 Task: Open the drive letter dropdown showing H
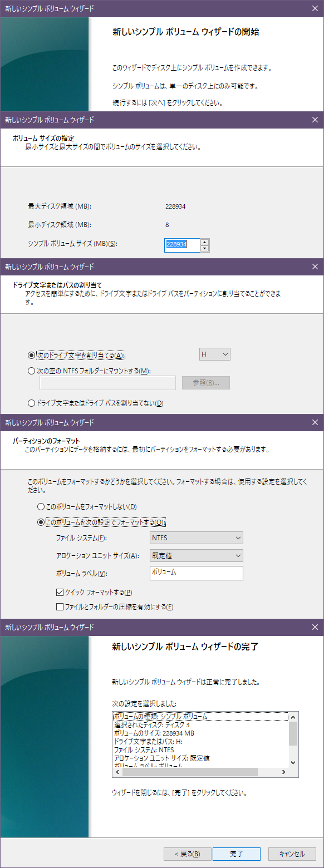[x=214, y=354]
